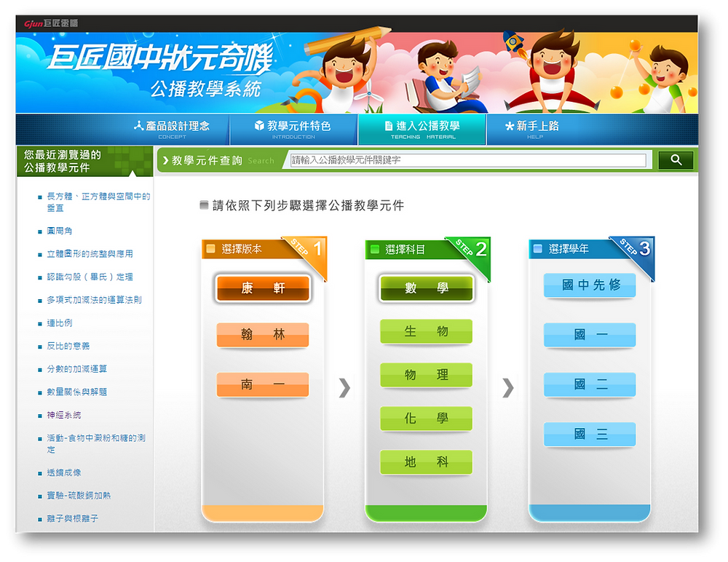Click the 公播教學元件 keyword search field

[x=468, y=160]
